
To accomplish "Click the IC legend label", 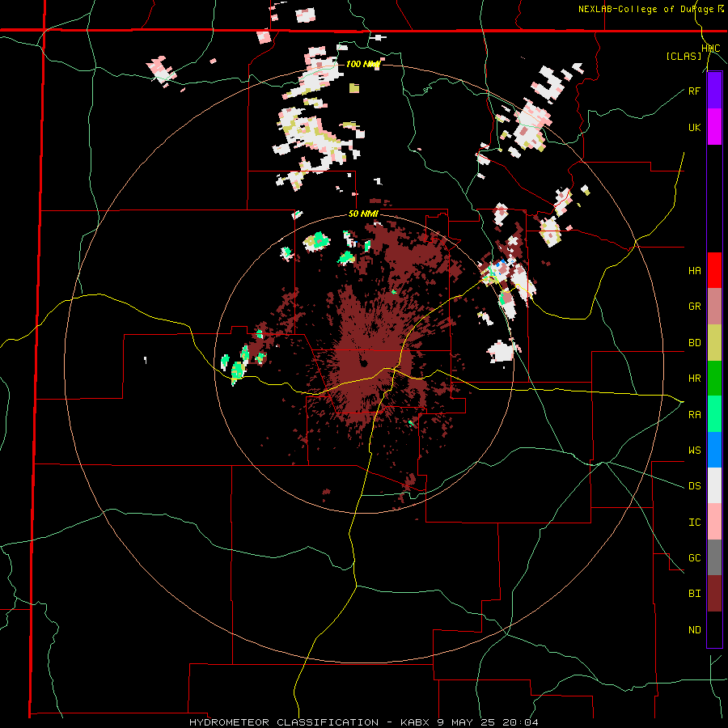I will point(694,523).
